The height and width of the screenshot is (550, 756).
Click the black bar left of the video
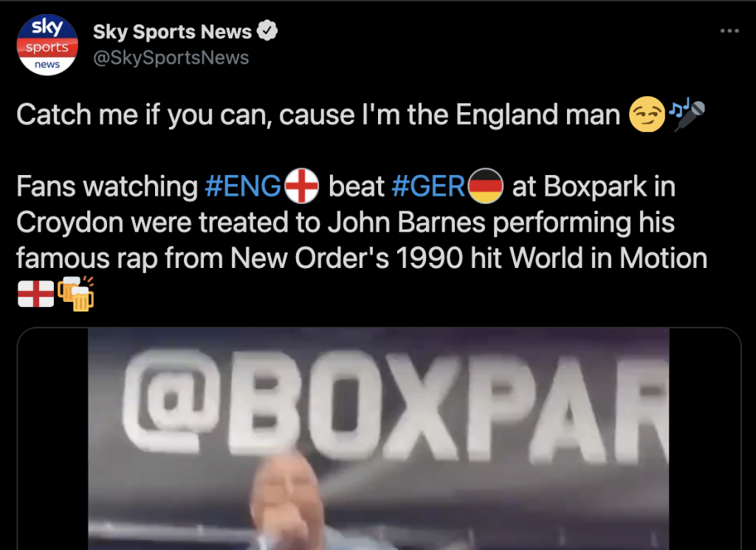(x=52, y=439)
